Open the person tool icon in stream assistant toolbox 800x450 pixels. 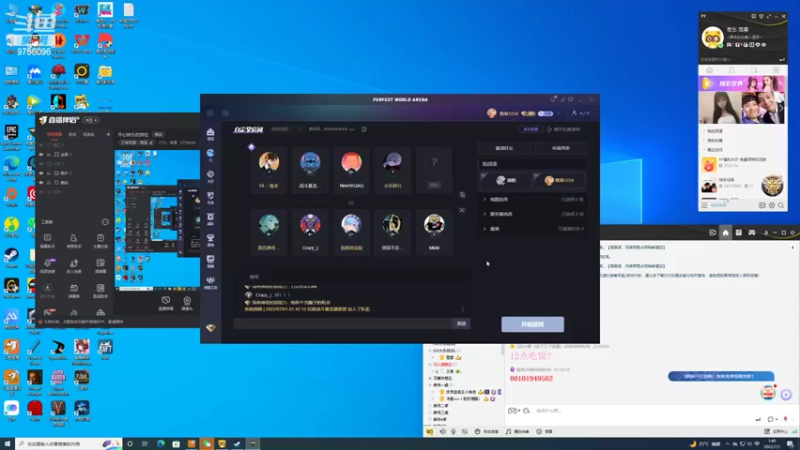(73, 238)
